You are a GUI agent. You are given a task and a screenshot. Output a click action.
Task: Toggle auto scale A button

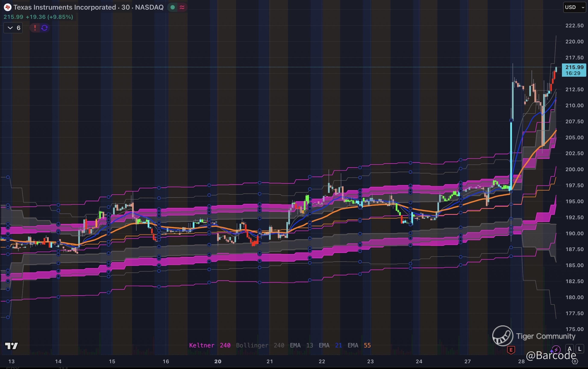[569, 349]
